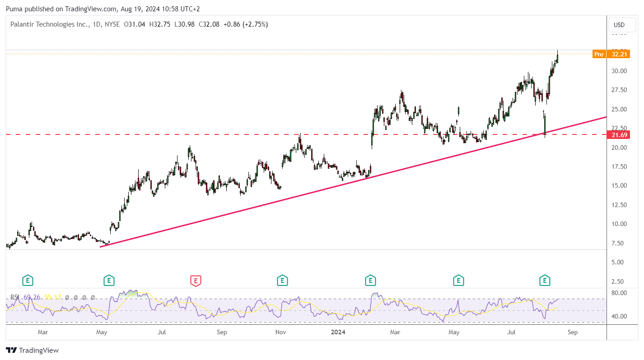This screenshot has width=644, height=360.
Task: Click the 12.50 price axis label
Action: pyautogui.click(x=618, y=205)
